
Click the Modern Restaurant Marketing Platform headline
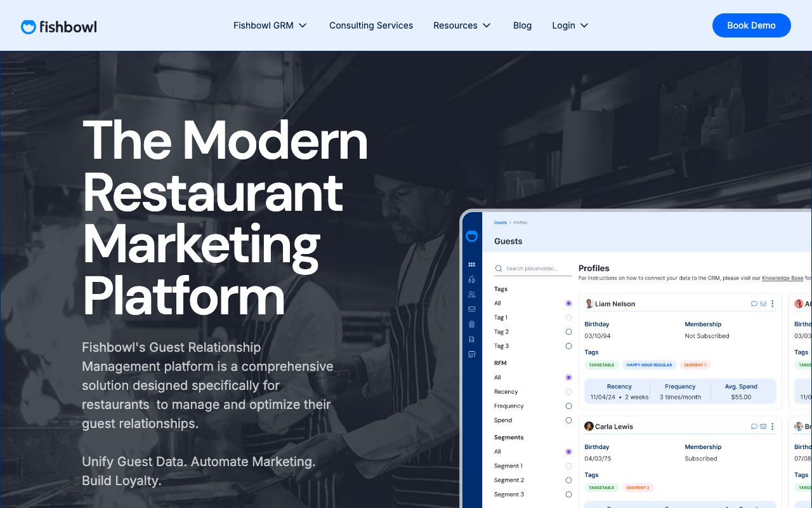click(225, 218)
